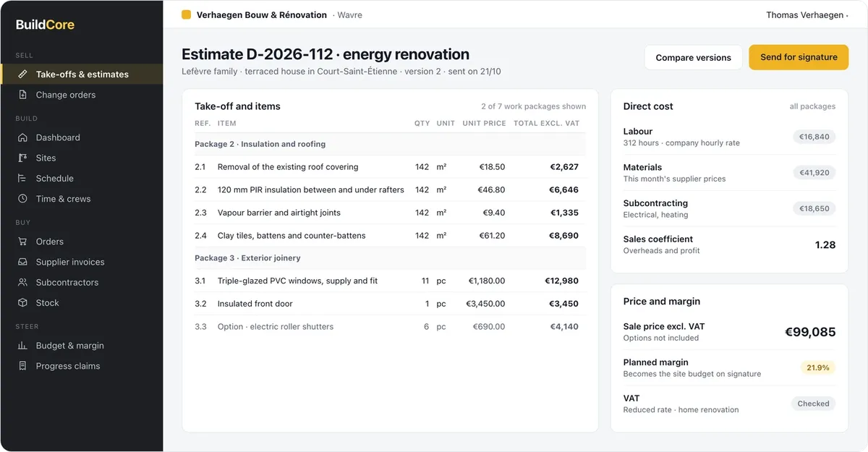868x452 pixels.
Task: Click the Sites crane icon
Action: pos(22,158)
